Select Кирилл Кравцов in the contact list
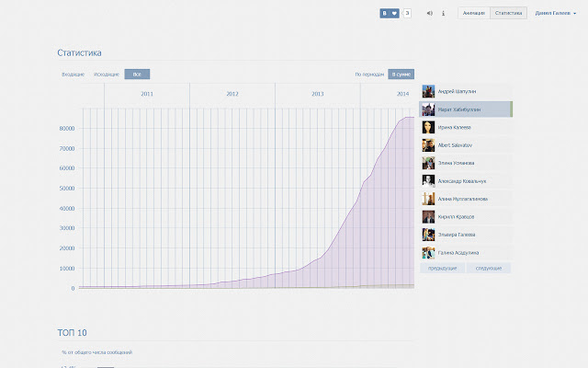Screen dimensions: 588x368 click(466, 217)
